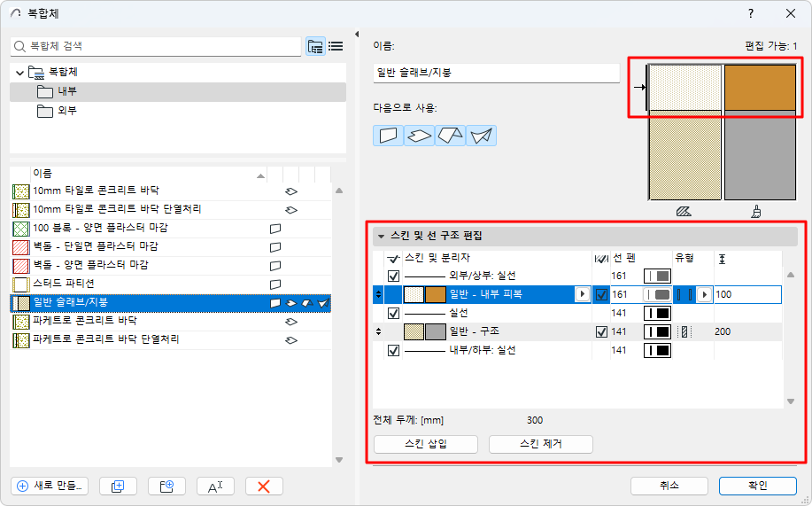Select 벽돌 - 양면 플라스터 마감
Image resolution: width=812 pixels, height=506 pixels.
click(170, 266)
